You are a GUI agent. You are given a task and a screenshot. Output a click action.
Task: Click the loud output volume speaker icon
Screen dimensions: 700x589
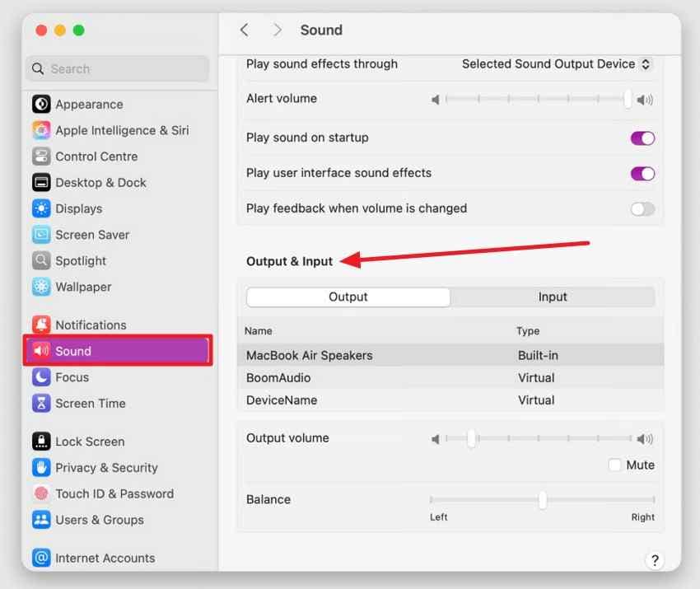(645, 439)
